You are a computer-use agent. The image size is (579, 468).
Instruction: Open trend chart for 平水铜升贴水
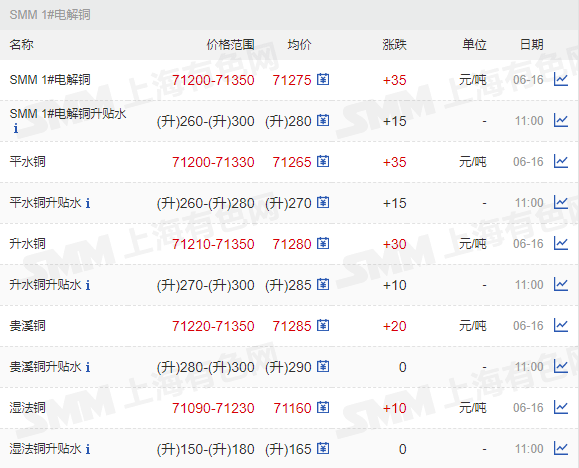[x=561, y=202]
